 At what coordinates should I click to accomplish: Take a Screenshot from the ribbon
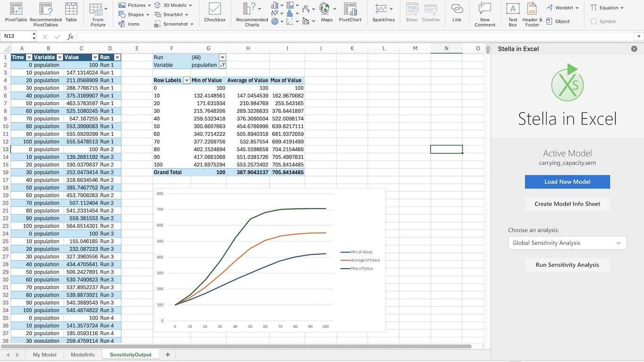pos(174,24)
